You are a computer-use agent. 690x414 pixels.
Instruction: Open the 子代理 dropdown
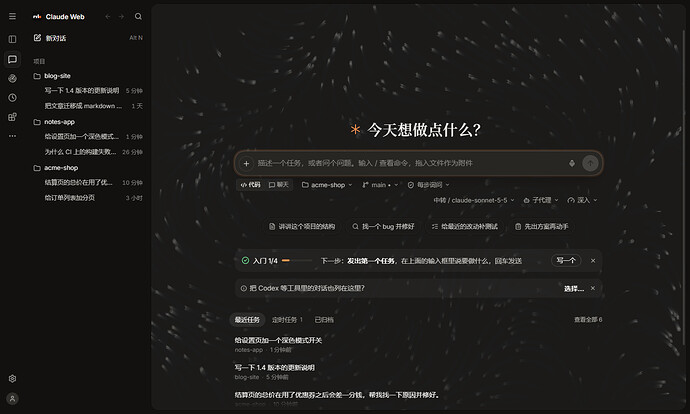click(x=541, y=200)
